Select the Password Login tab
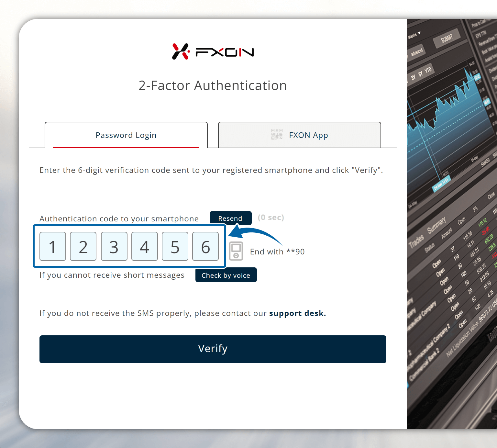 coord(126,135)
